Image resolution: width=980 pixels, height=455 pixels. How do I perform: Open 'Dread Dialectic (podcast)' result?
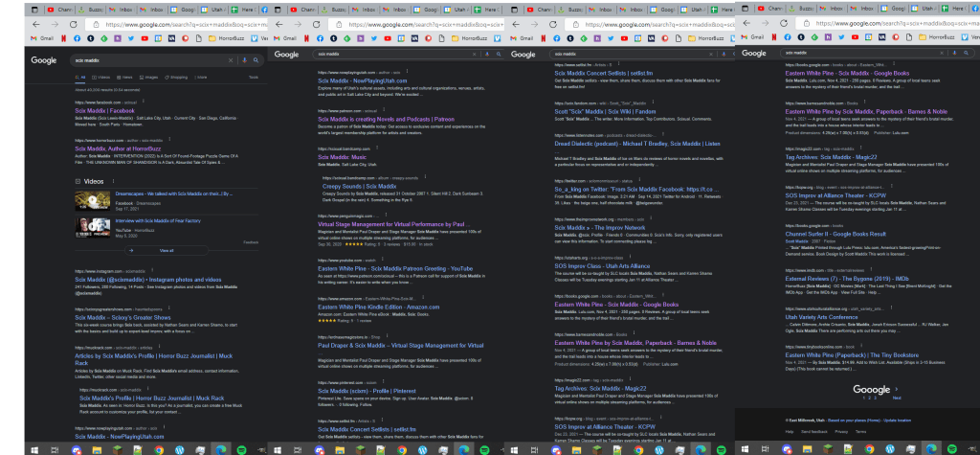(x=637, y=144)
